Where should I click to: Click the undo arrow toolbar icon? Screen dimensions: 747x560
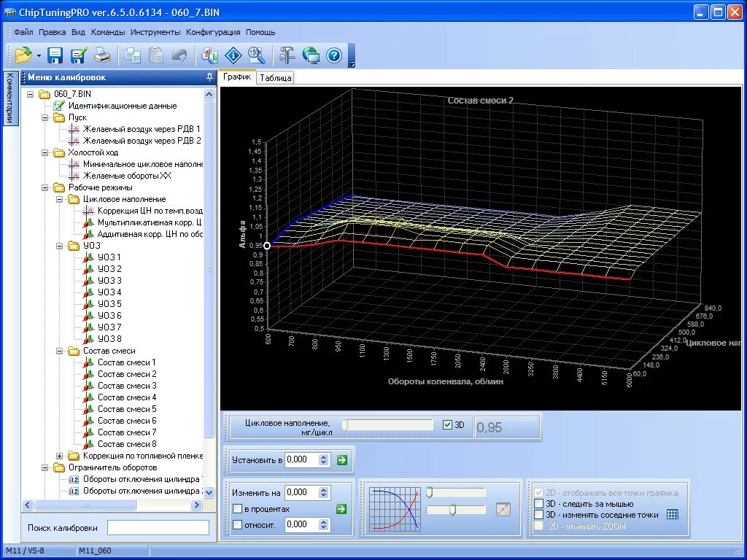(179, 55)
